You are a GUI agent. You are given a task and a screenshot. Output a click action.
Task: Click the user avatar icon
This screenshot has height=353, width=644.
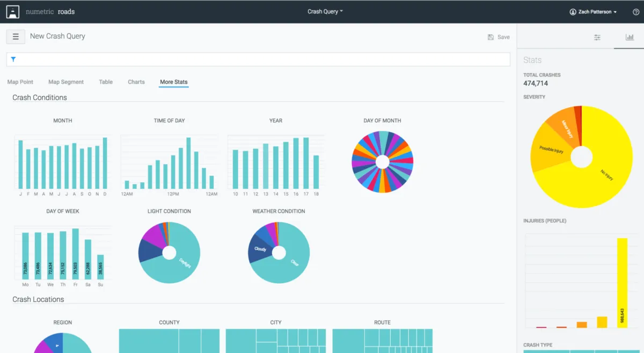[573, 12]
